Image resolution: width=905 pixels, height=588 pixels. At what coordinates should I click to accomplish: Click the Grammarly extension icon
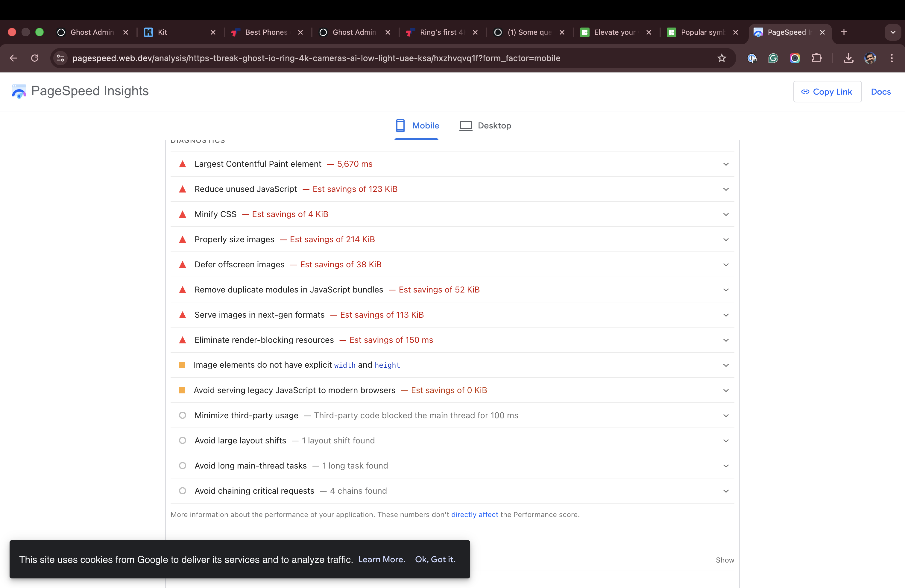pos(773,58)
